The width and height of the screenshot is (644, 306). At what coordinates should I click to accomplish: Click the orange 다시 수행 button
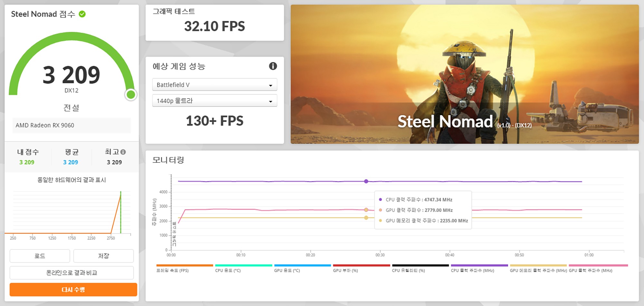click(73, 289)
